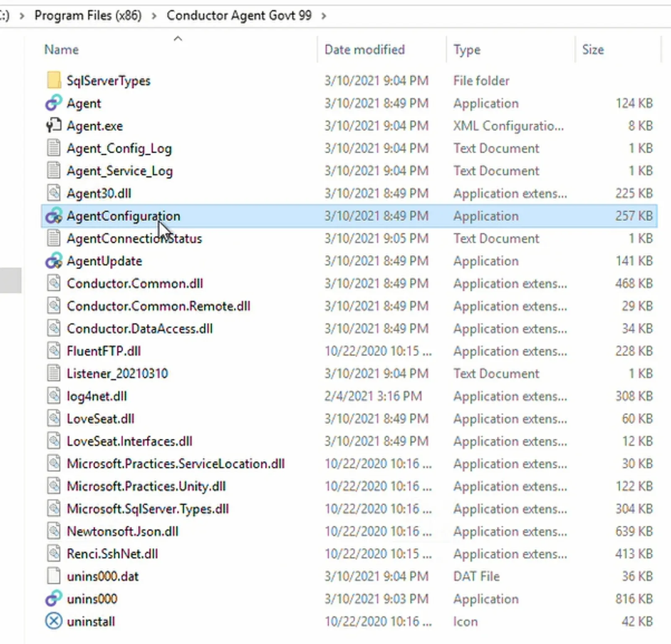Viewport: 671px width, 644px height.
Task: Click the unins000.dat file icon
Action: pos(54,576)
